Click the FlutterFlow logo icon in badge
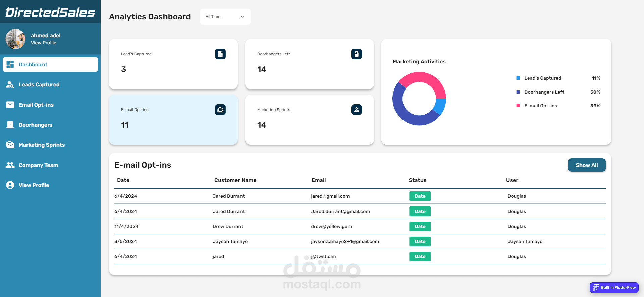This screenshot has height=297, width=644. (596, 288)
